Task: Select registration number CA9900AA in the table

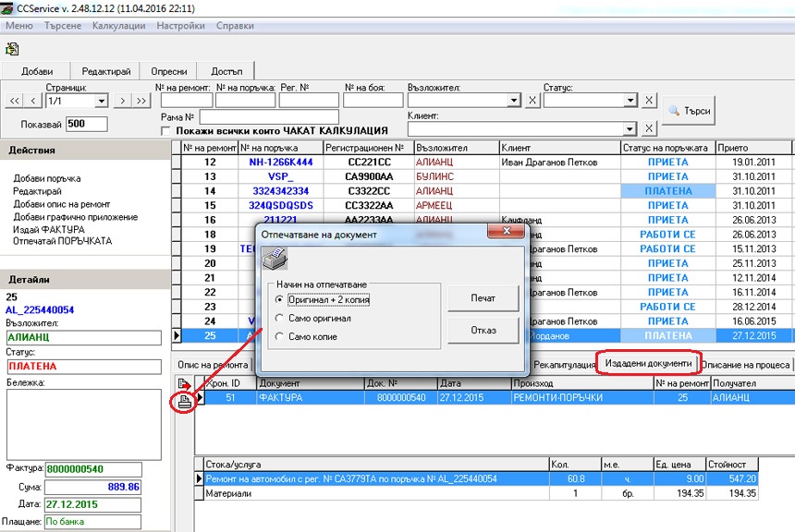Action: pos(369,176)
